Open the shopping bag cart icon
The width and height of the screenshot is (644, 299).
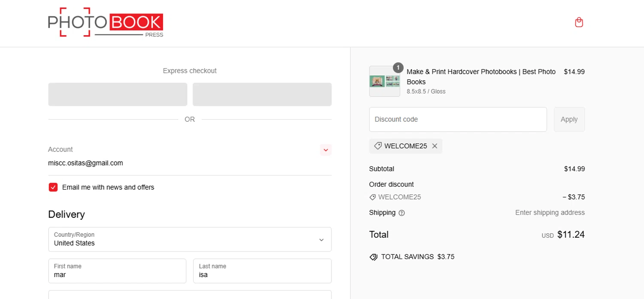pos(579,22)
